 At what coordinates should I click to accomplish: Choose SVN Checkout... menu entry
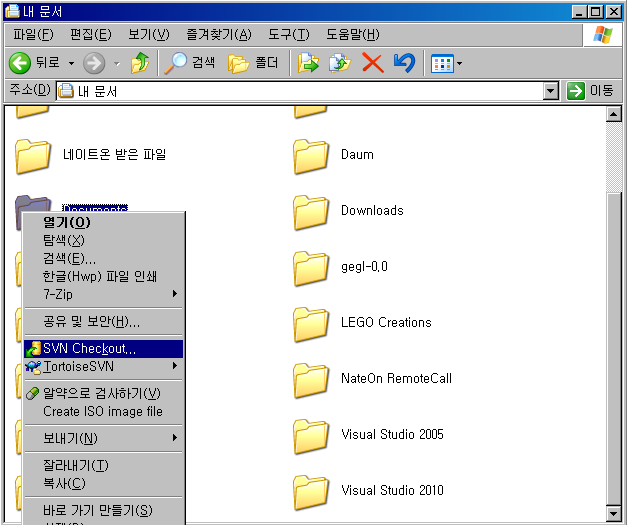(104, 349)
